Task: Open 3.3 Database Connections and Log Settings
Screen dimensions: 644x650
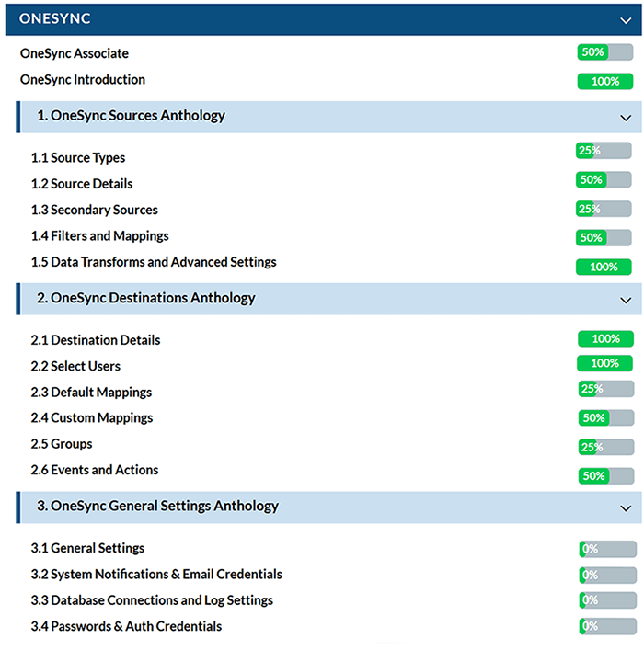Action: coord(152,600)
